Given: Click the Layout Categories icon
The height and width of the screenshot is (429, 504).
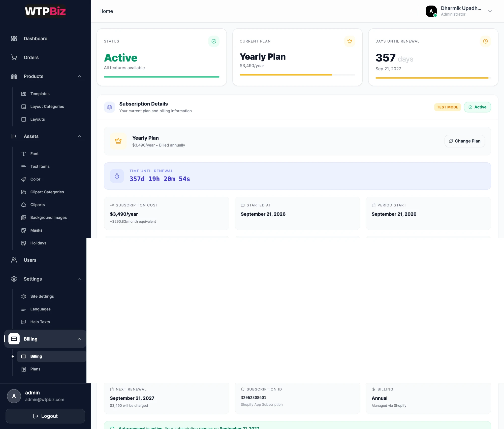Looking at the screenshot, I should click(24, 106).
